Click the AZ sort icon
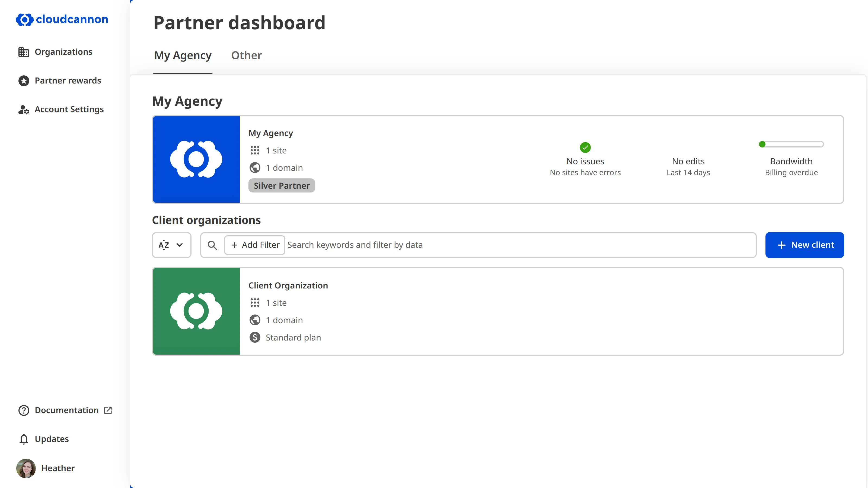868x488 pixels. pos(164,245)
